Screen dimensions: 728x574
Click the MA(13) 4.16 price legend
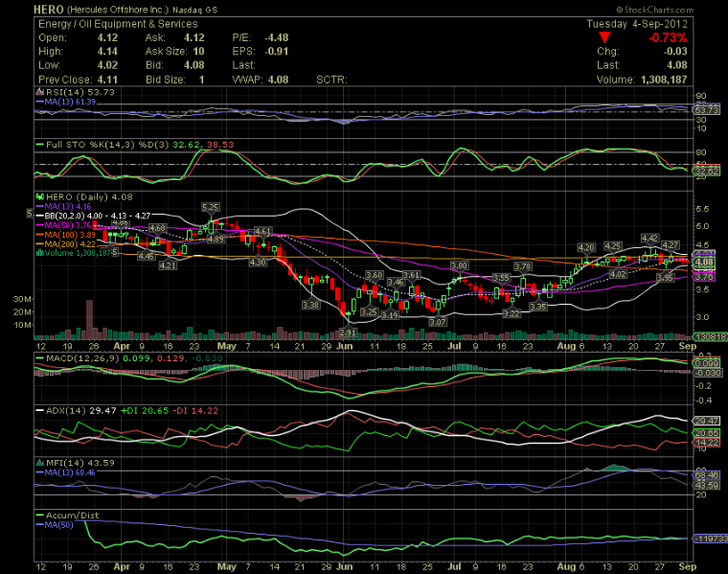pos(68,207)
